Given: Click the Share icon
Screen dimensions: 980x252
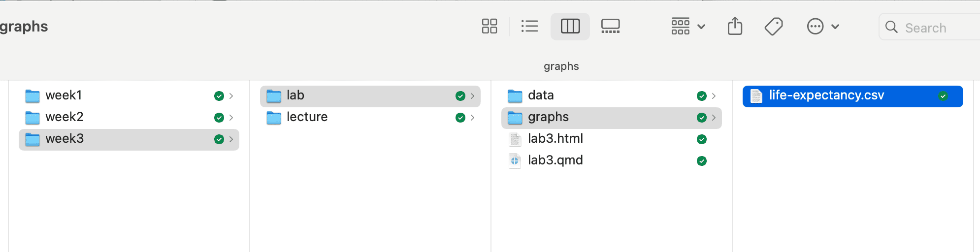Looking at the screenshot, I should (x=735, y=26).
